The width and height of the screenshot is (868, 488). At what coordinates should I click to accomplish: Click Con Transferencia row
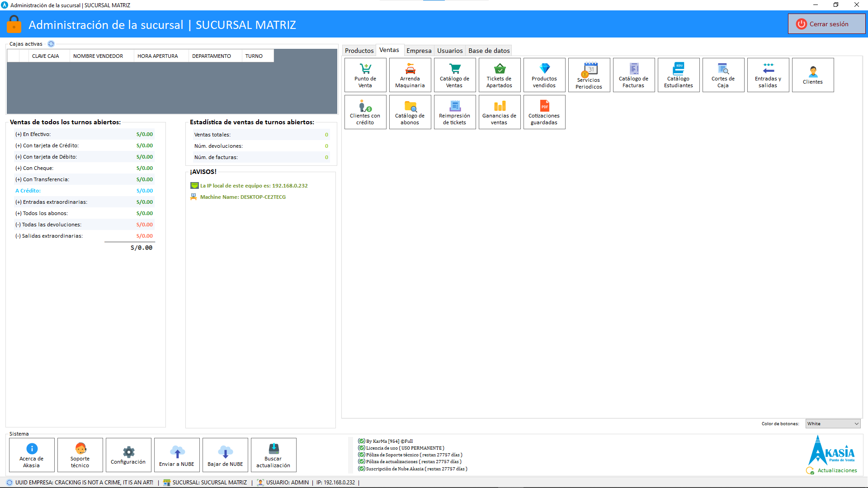[x=84, y=179]
